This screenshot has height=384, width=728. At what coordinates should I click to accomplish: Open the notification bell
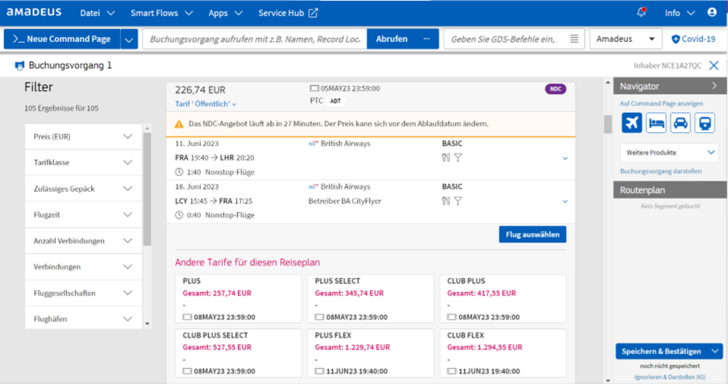[641, 13]
